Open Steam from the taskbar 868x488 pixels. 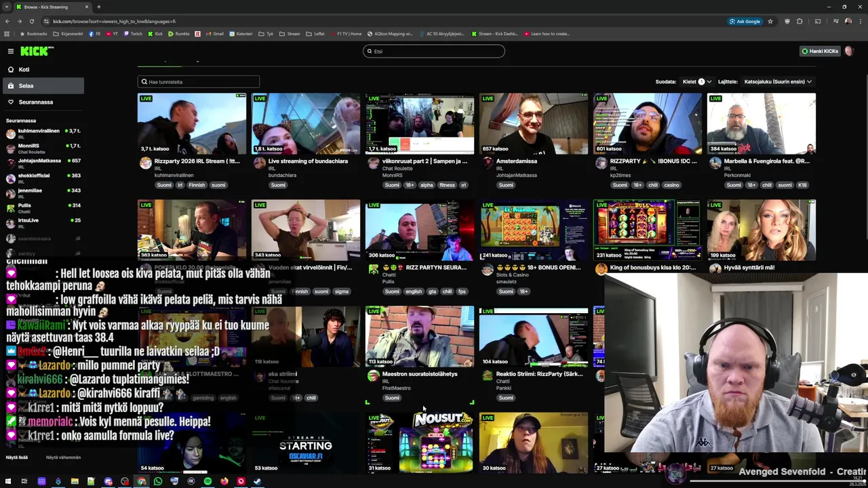pos(257,481)
